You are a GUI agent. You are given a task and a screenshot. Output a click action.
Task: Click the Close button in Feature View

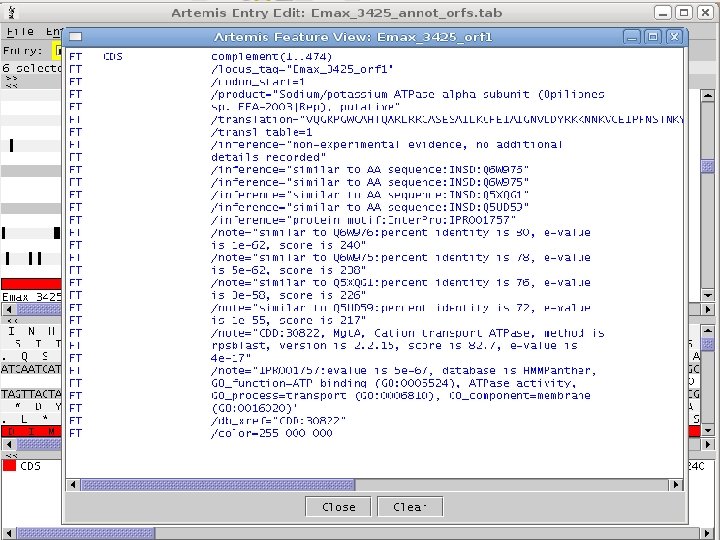[338, 507]
